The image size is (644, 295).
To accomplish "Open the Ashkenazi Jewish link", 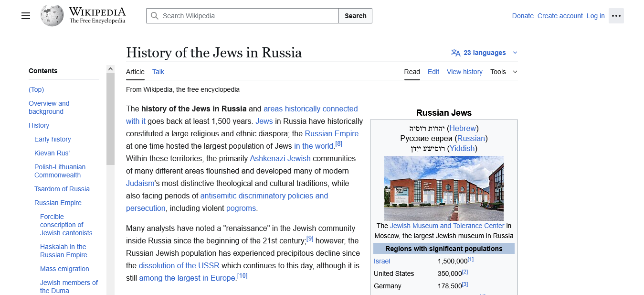I will pos(280,158).
